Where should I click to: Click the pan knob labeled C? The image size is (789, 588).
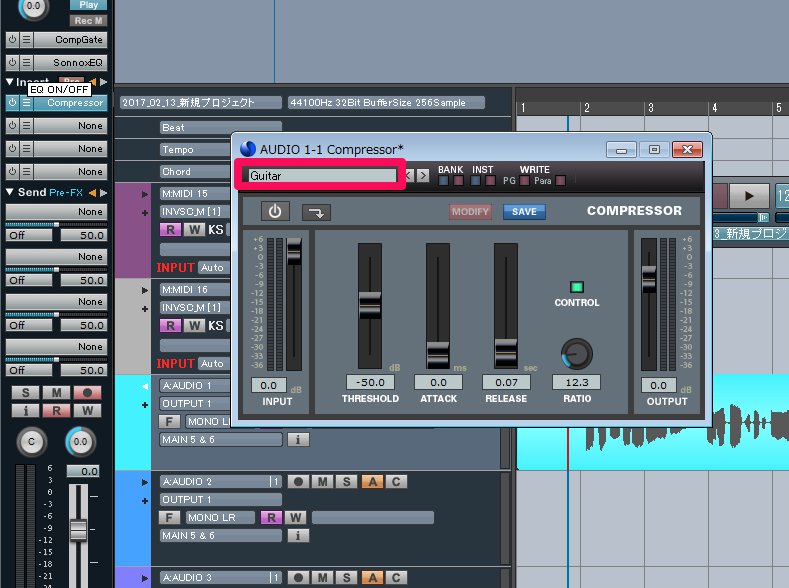pos(32,442)
